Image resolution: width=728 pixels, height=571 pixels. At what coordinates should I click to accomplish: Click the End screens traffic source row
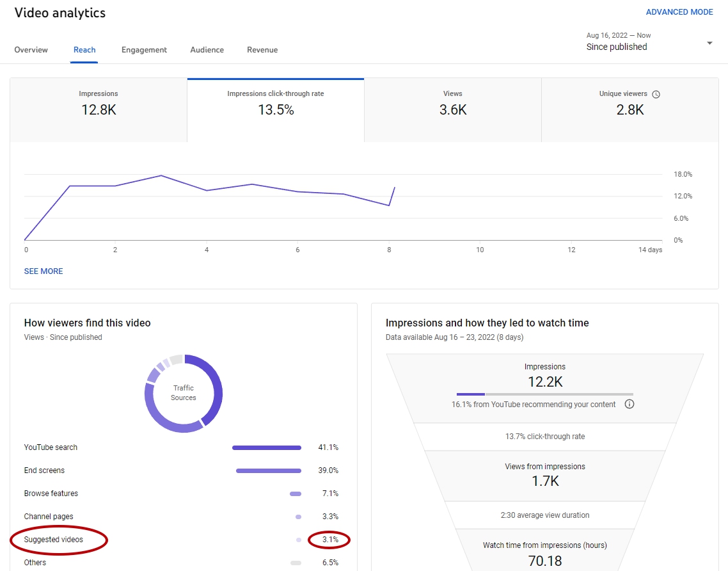click(181, 470)
